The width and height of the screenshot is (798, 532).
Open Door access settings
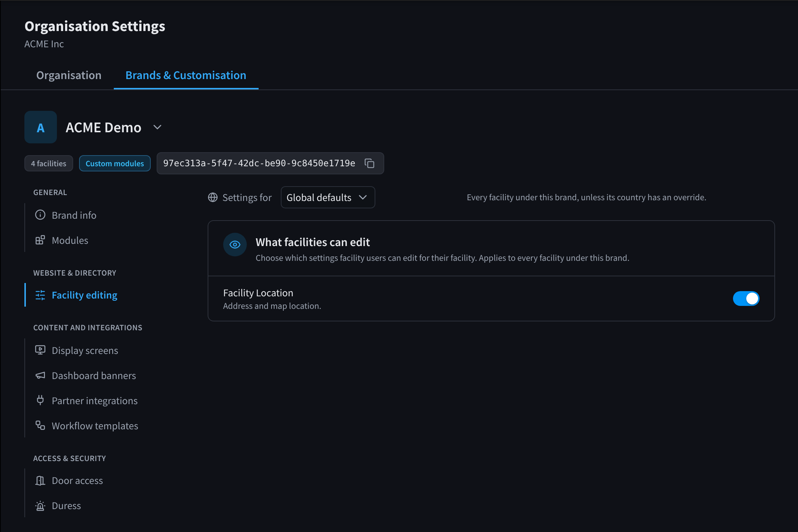(77, 480)
